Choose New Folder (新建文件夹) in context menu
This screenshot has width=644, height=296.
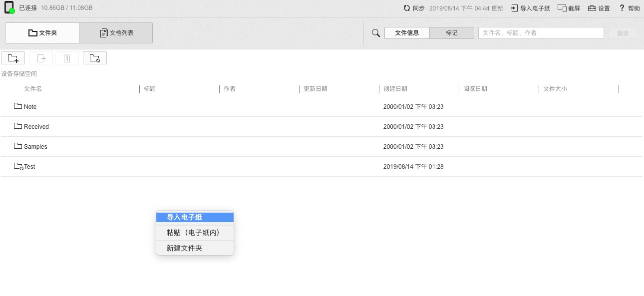(195, 248)
